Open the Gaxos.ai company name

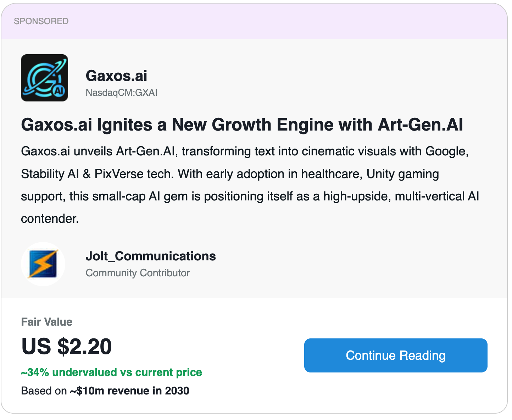(x=116, y=76)
